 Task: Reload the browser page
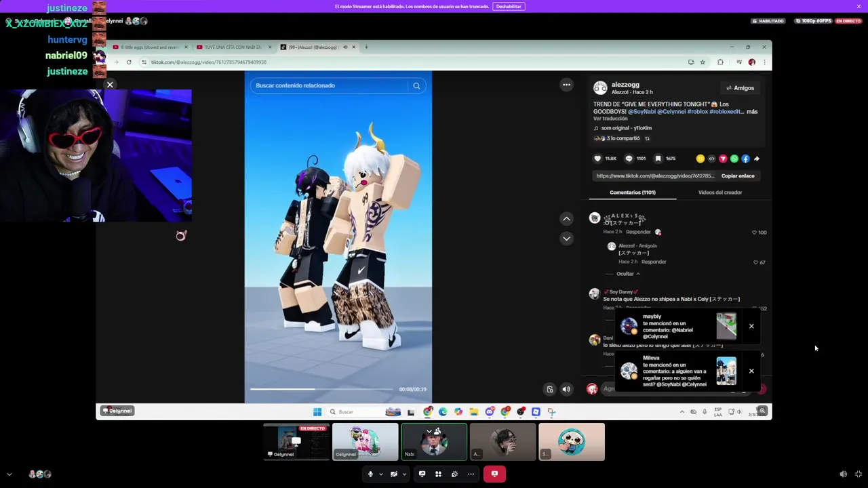pos(129,62)
